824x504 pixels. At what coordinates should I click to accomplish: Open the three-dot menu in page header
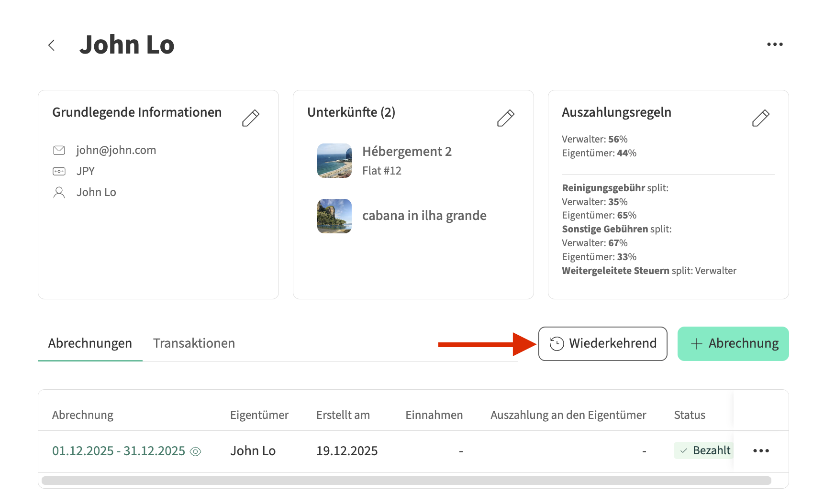[774, 44]
